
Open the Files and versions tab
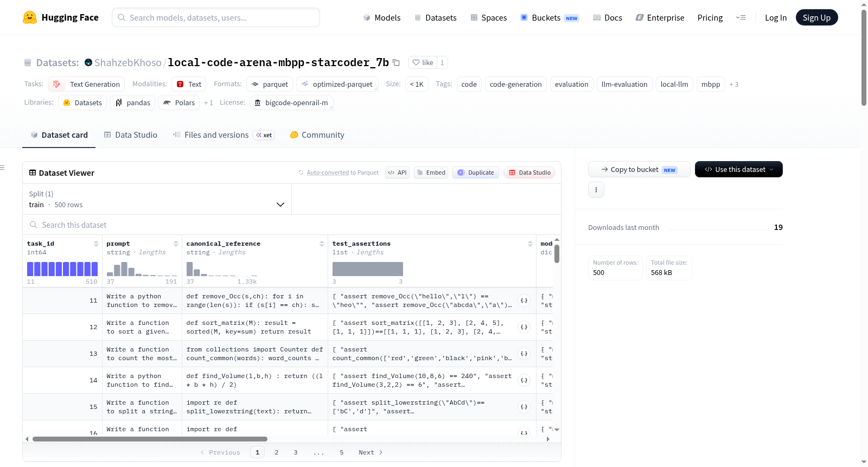(x=224, y=135)
